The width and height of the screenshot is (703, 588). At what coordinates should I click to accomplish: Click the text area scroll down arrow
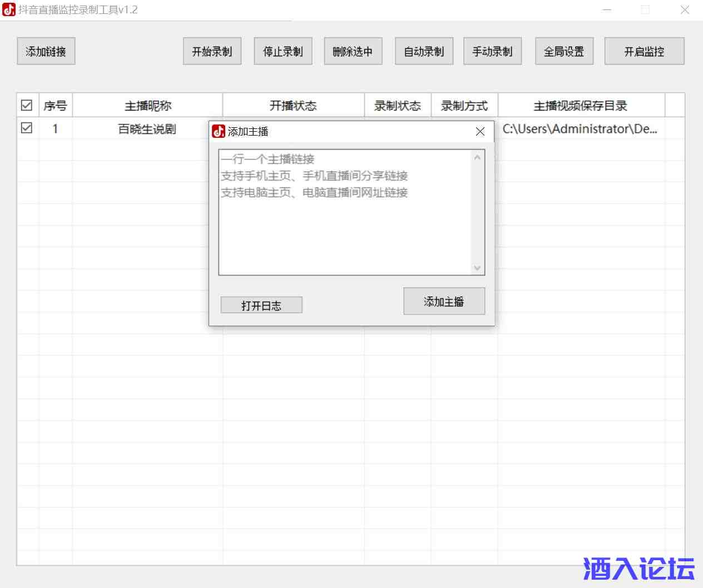point(477,268)
